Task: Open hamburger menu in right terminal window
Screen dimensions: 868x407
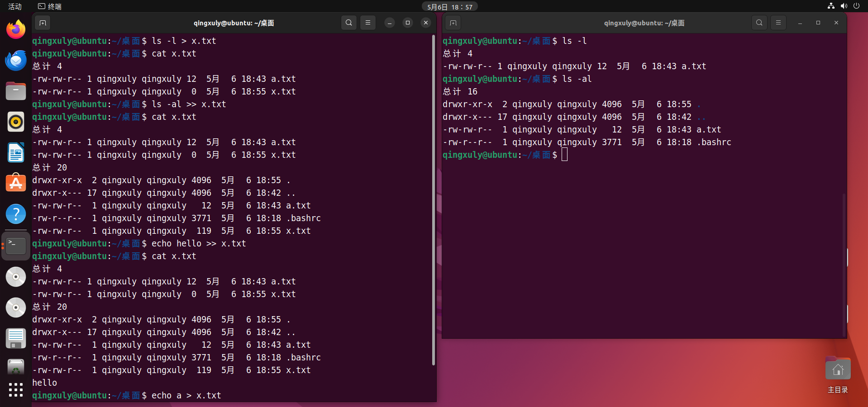Action: tap(778, 23)
